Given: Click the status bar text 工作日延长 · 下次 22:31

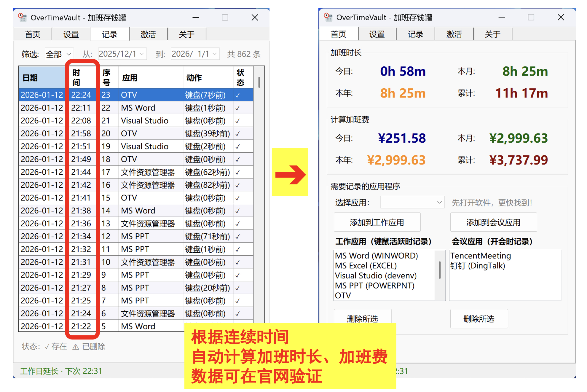Looking at the screenshot, I should 61,371.
